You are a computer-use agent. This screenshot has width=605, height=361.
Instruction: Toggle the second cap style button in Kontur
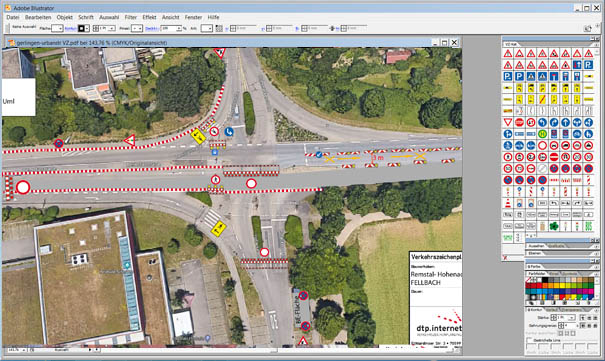click(x=589, y=317)
